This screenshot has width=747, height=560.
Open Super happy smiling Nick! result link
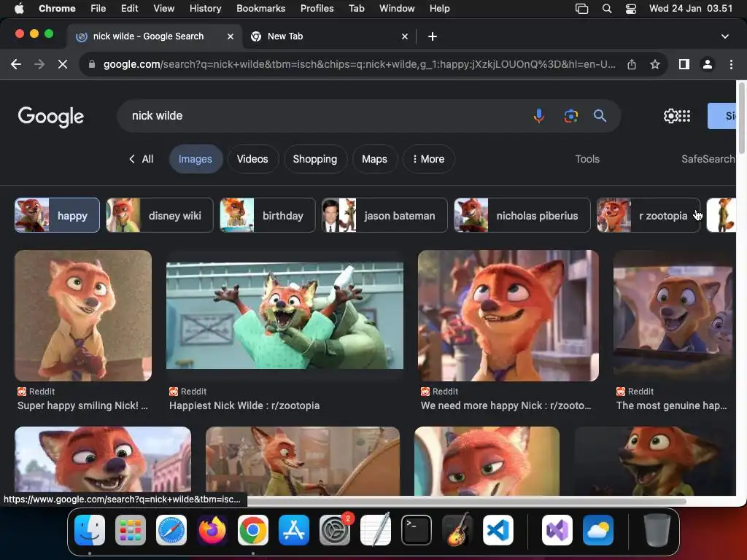point(82,405)
